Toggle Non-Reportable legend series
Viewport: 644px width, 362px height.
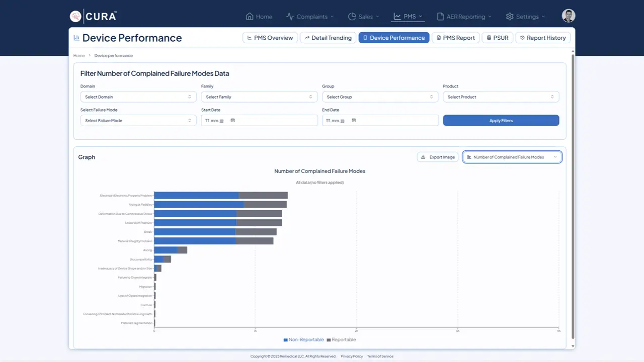304,340
